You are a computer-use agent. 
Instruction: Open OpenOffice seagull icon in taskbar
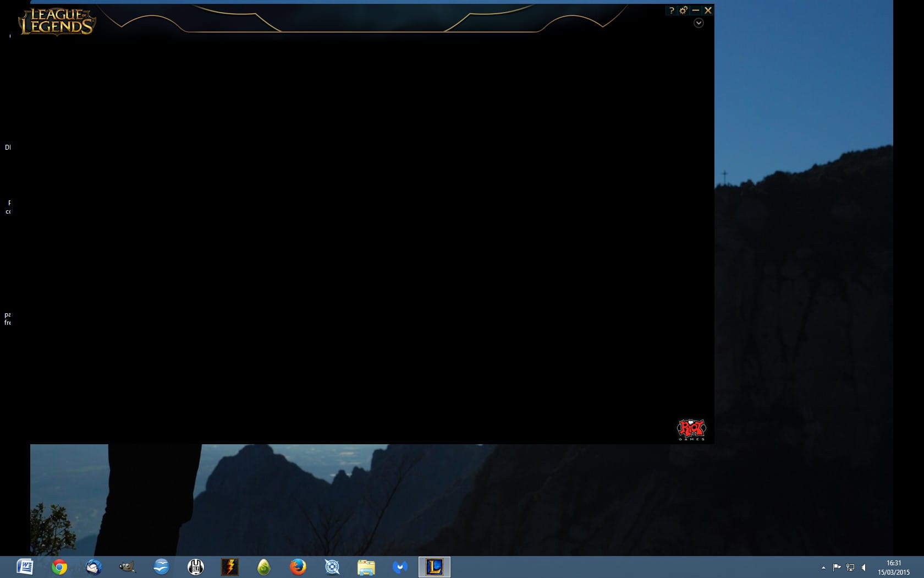coord(162,567)
